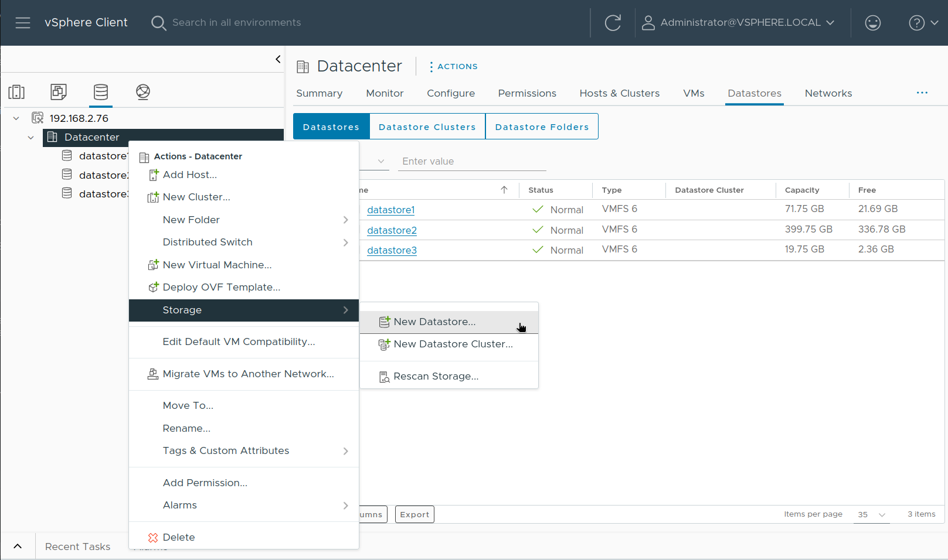Viewport: 948px width, 560px height.
Task: Open the datastore2 link in table
Action: pos(392,231)
